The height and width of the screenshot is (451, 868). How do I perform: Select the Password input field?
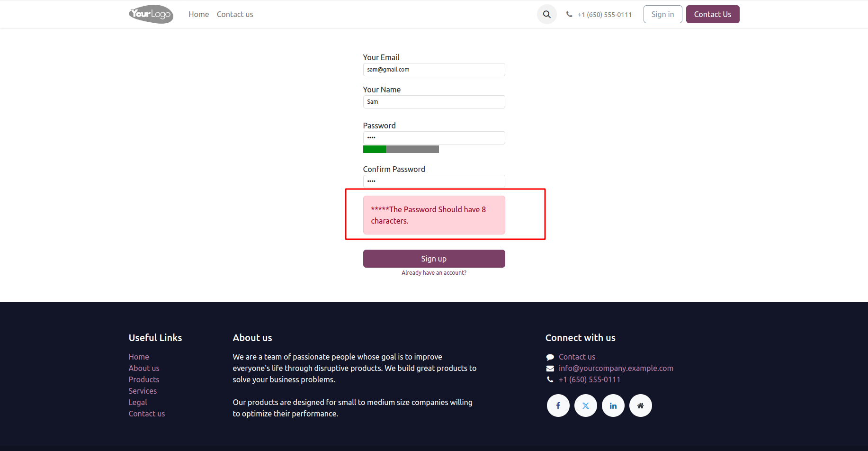(x=434, y=138)
